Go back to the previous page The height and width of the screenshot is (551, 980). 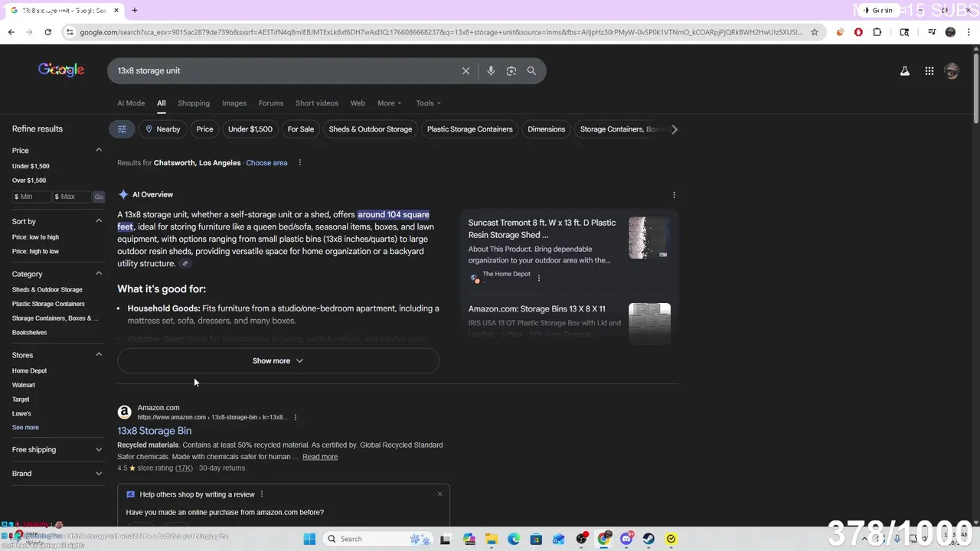click(x=11, y=32)
